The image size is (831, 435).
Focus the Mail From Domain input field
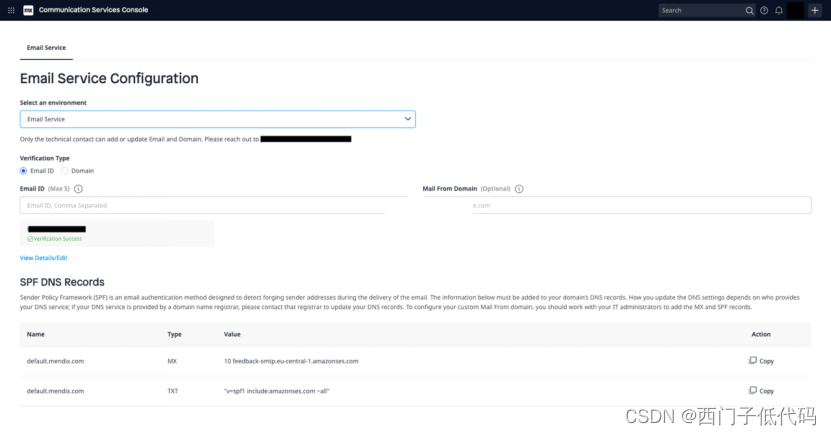pyautogui.click(x=617, y=206)
